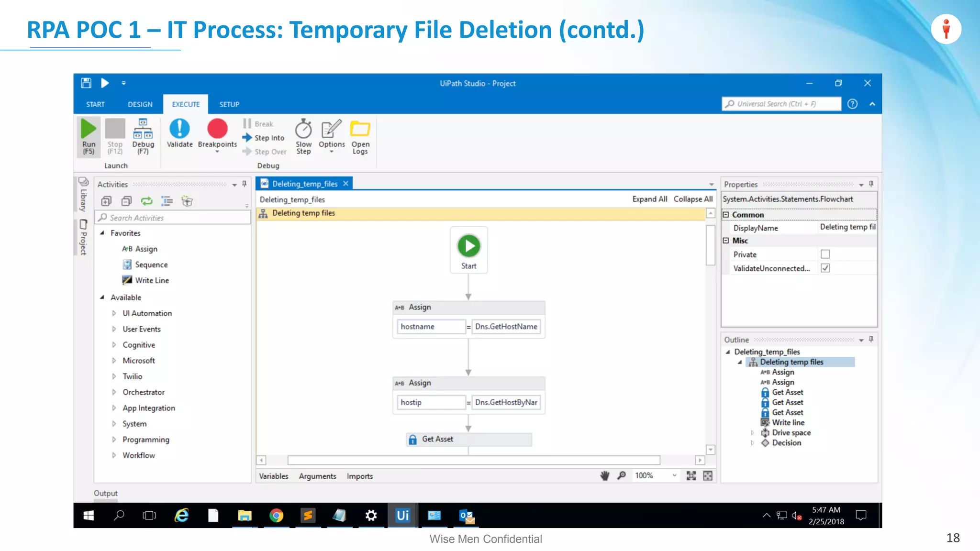
Task: Click the hostname assign field
Action: (x=431, y=327)
